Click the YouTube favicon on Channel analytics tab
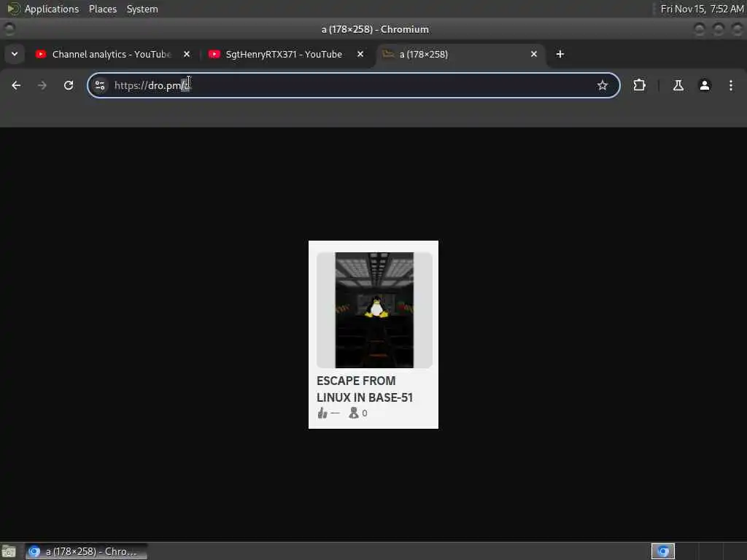The height and width of the screenshot is (560, 747). coord(41,54)
